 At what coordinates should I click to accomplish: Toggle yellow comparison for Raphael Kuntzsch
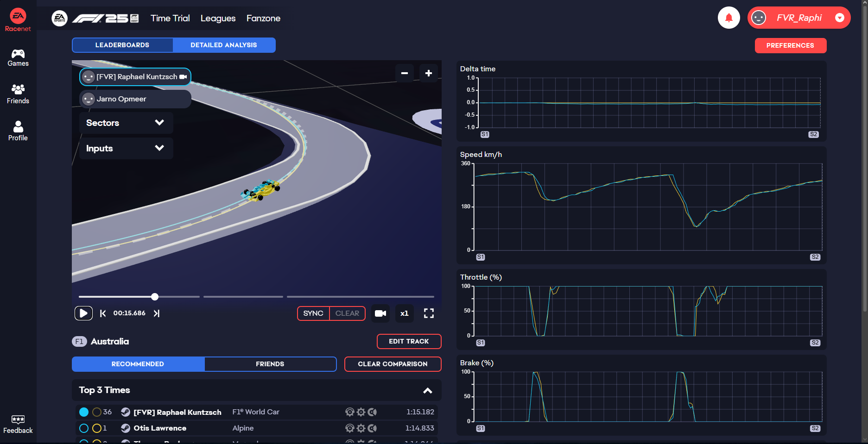point(97,412)
